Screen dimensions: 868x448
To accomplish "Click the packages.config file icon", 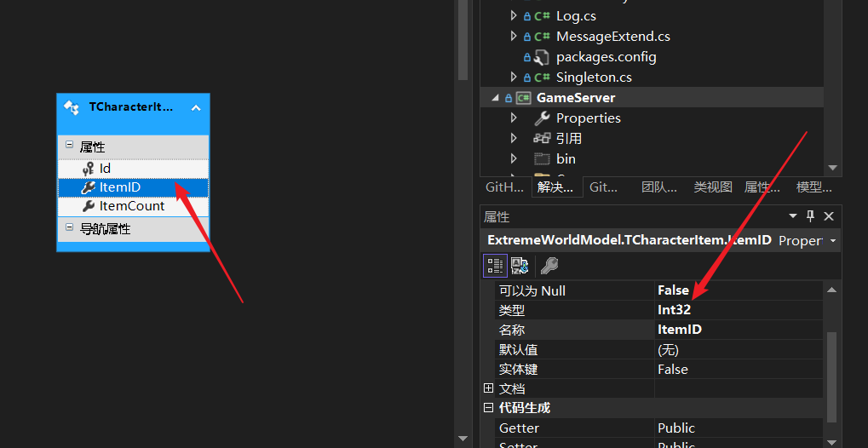I will pos(541,57).
